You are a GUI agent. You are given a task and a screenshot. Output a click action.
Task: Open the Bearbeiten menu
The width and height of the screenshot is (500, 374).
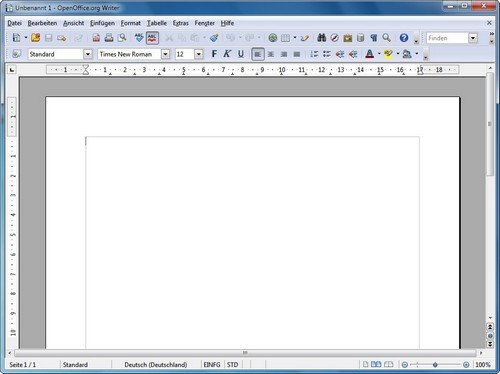tap(42, 23)
